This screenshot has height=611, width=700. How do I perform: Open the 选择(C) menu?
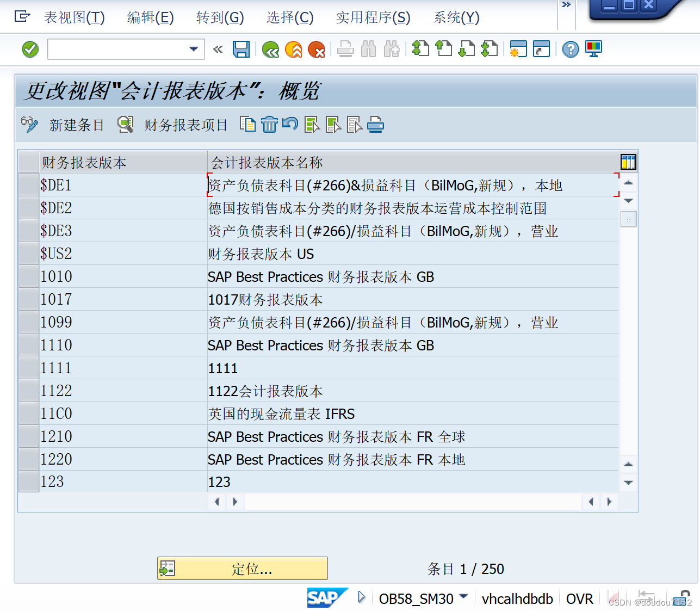[x=290, y=17]
